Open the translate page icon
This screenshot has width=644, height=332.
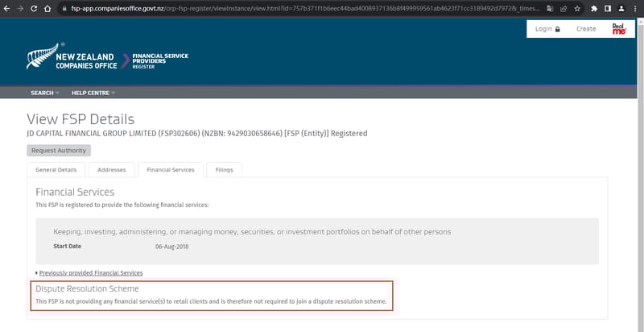point(550,8)
